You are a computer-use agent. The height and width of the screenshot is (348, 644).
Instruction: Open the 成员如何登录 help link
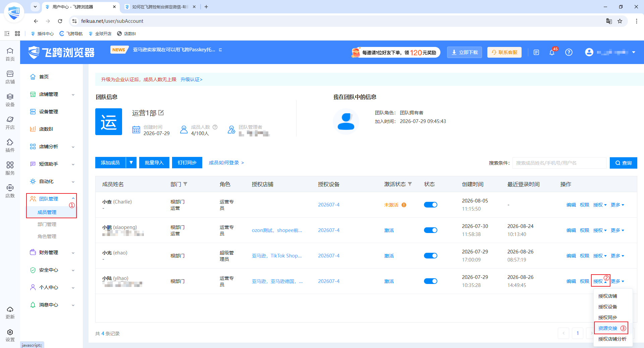pyautogui.click(x=226, y=163)
